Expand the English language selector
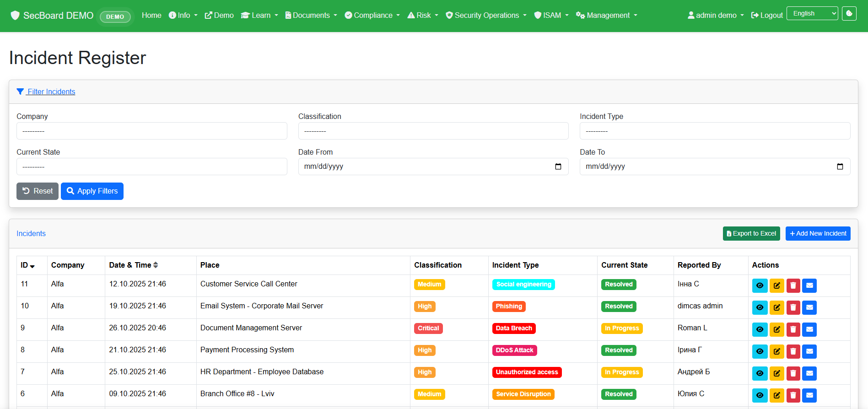Viewport: 868px width, 409px height. [812, 14]
